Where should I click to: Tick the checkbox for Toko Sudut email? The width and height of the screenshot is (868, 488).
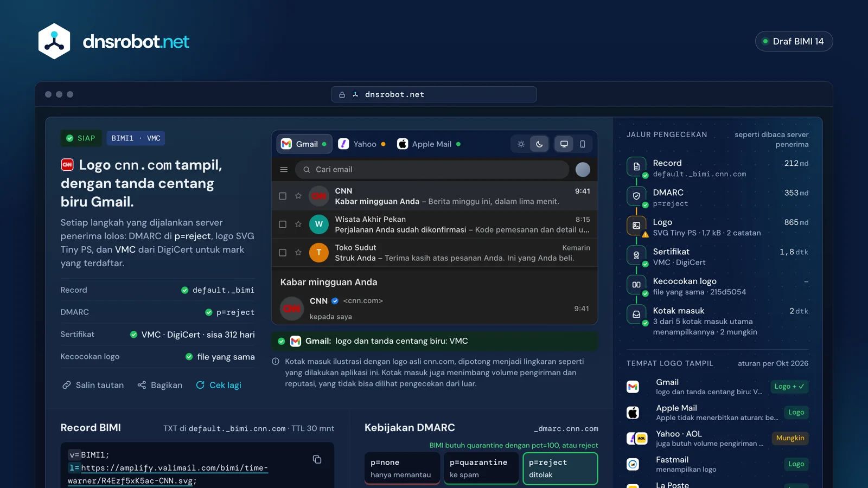[x=283, y=253]
